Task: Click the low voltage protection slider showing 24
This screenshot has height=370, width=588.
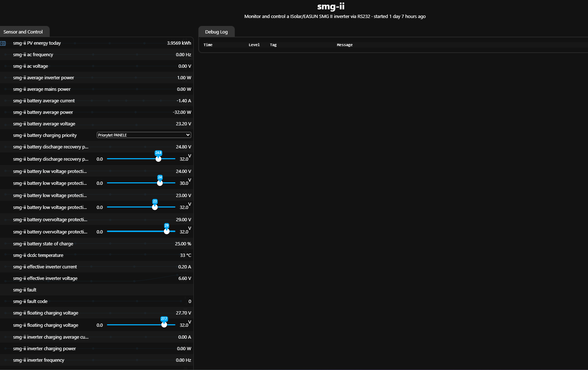Action: pos(141,183)
